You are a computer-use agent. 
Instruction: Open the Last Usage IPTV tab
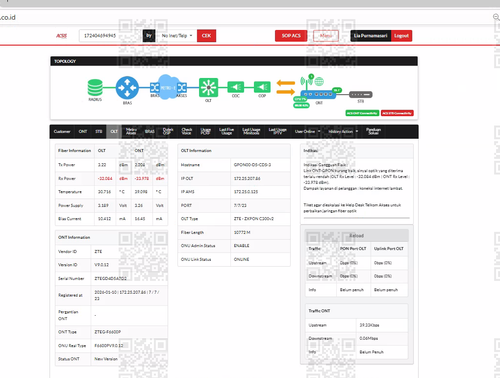pos(277,132)
